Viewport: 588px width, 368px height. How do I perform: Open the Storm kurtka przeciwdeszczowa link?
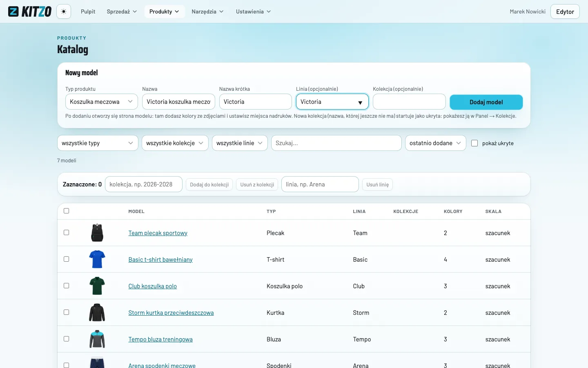(x=171, y=313)
